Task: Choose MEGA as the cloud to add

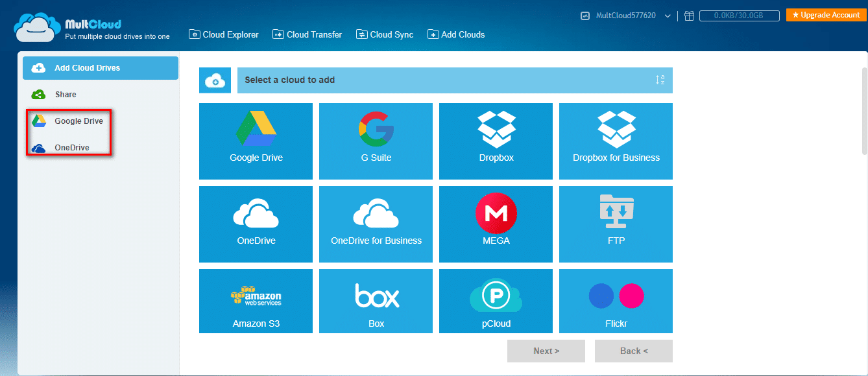Action: (x=495, y=224)
